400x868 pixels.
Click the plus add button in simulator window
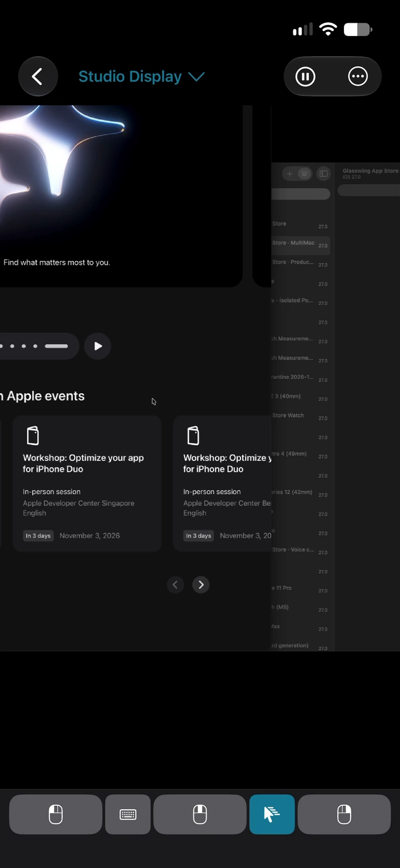click(289, 174)
